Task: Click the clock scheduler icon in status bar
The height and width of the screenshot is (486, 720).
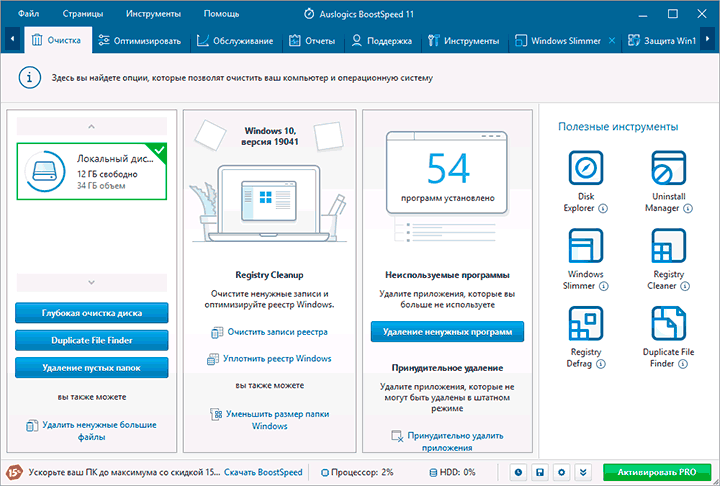Action: pyautogui.click(x=518, y=472)
